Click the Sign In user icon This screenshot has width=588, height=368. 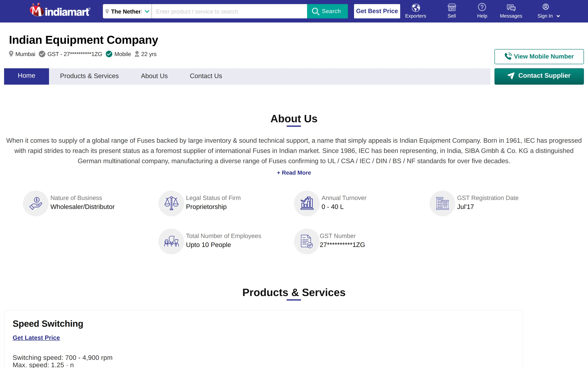(546, 7)
